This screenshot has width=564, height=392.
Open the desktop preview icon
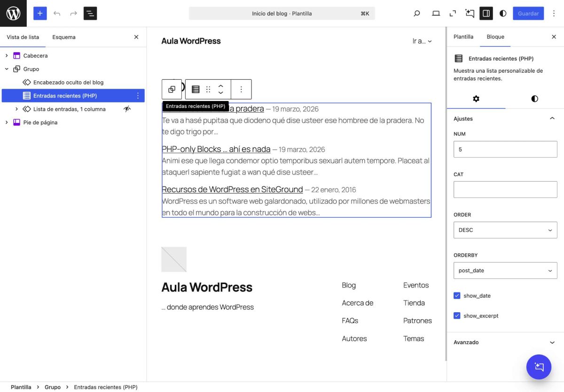(436, 13)
